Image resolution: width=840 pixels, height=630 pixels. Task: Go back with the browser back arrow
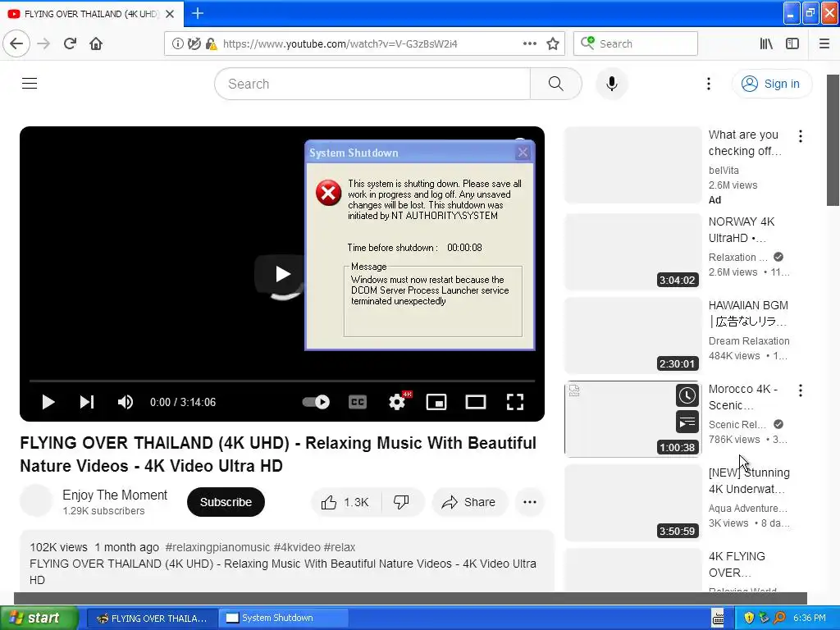16,43
